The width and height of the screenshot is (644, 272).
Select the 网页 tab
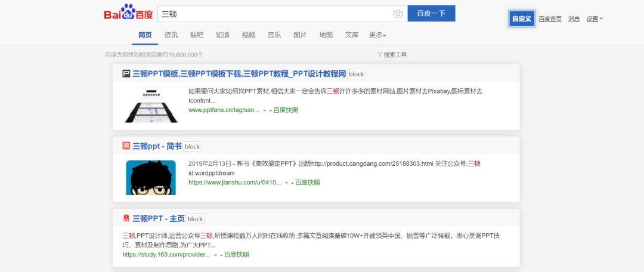point(145,35)
